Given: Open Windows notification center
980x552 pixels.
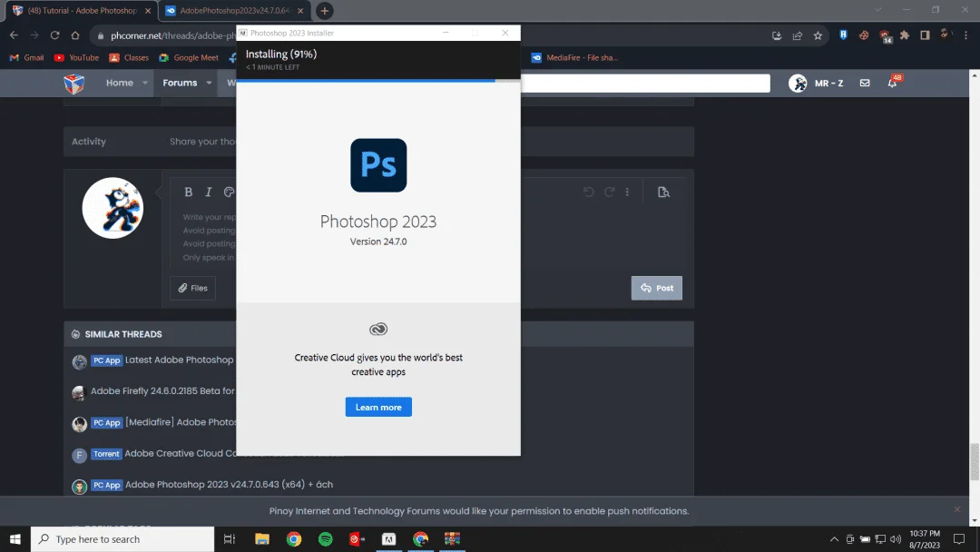Looking at the screenshot, I should tap(959, 539).
